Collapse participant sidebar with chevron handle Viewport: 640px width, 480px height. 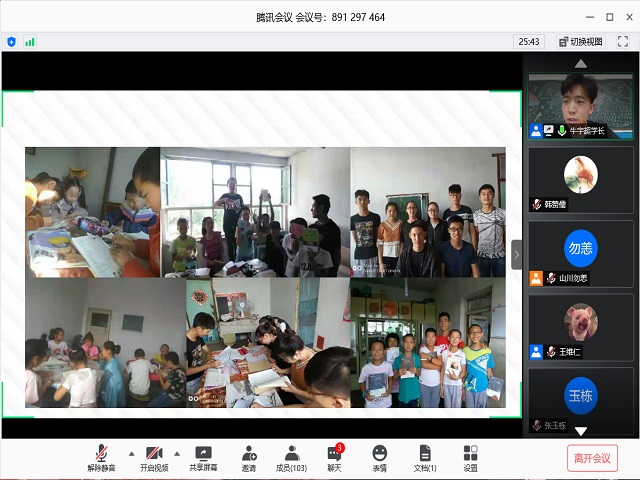point(517,254)
